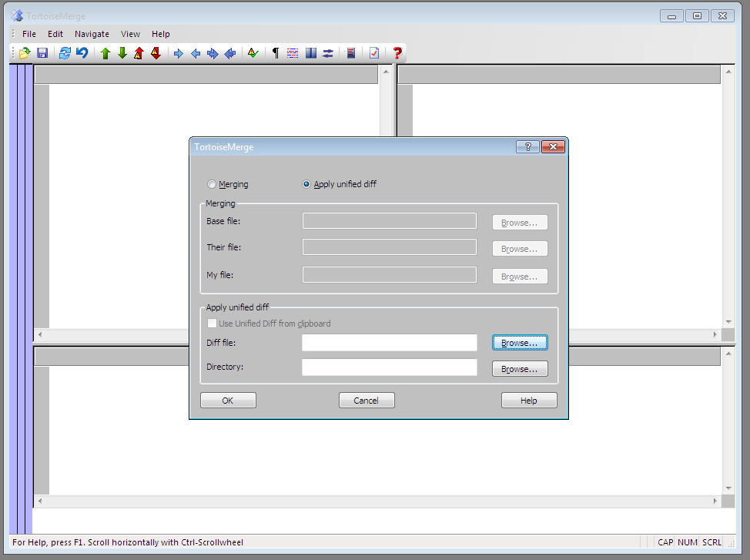The height and width of the screenshot is (560, 750).
Task: Click the TortoiseMerge app icon in title bar
Action: click(17, 16)
